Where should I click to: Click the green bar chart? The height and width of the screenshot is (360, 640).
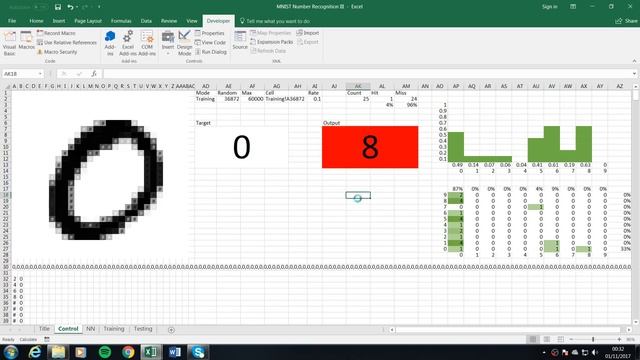[x=520, y=144]
